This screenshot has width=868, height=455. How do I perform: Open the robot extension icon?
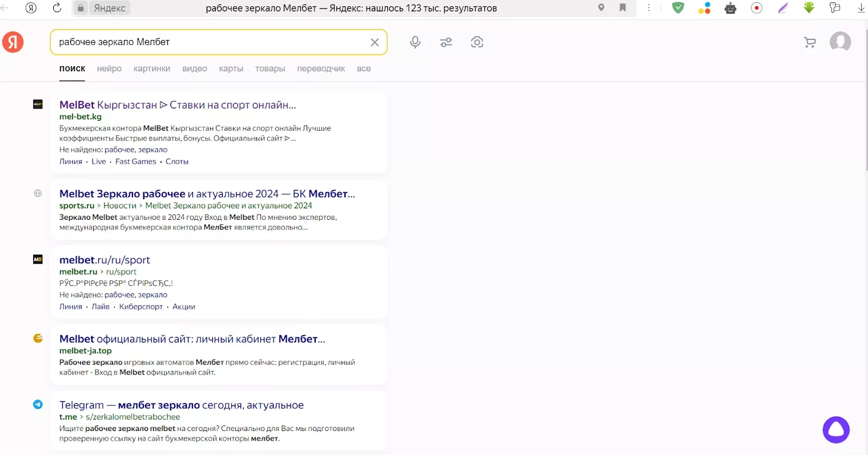click(x=730, y=8)
